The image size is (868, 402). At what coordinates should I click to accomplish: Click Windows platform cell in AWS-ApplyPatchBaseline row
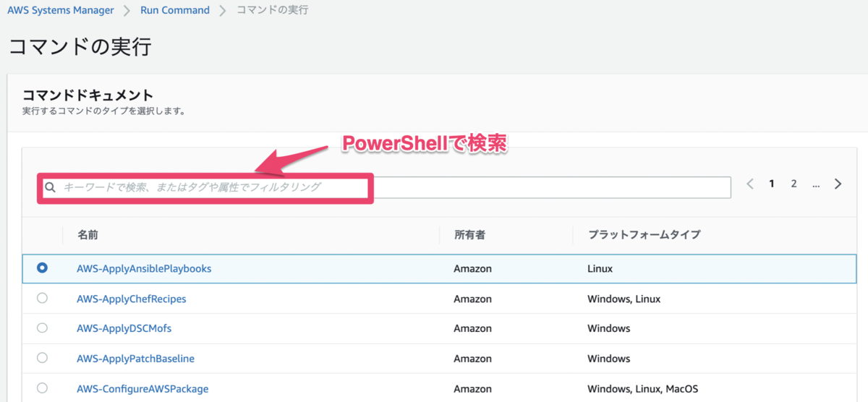608,359
